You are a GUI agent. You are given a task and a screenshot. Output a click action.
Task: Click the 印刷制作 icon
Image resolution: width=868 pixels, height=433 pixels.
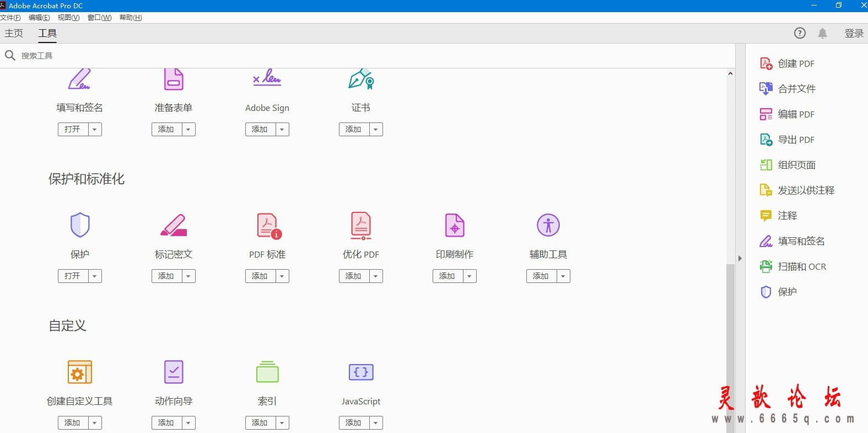455,225
